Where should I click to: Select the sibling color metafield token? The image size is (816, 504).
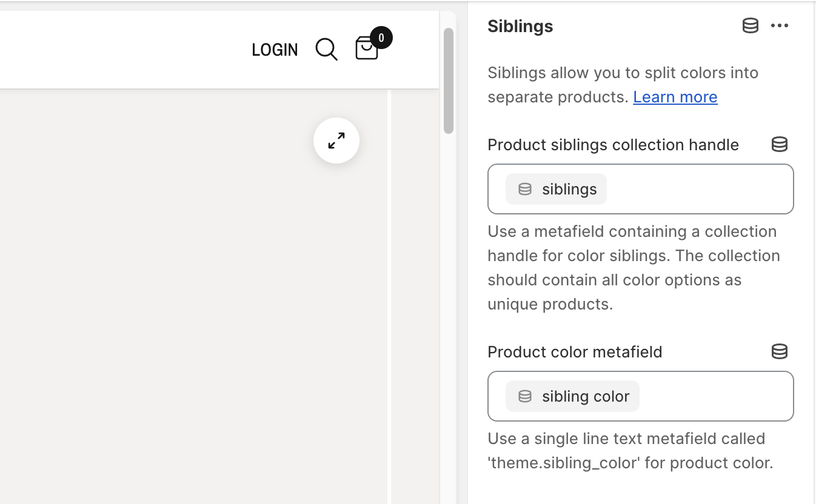pyautogui.click(x=572, y=396)
